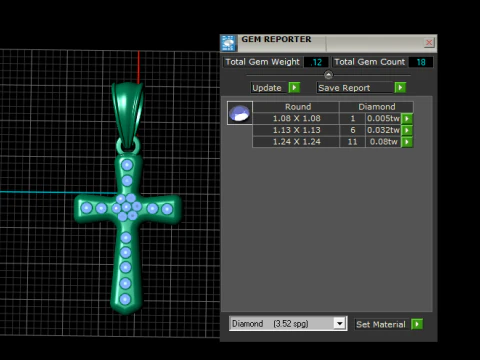Click green arrow for the 0.032tw row
Viewport: 480px width, 360px height.
tap(407, 130)
